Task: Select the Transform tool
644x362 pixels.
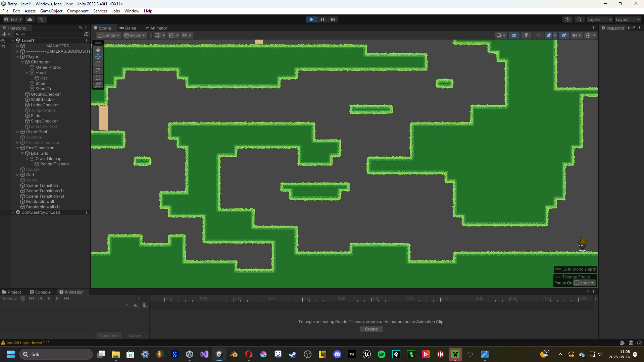Action: pyautogui.click(x=98, y=85)
